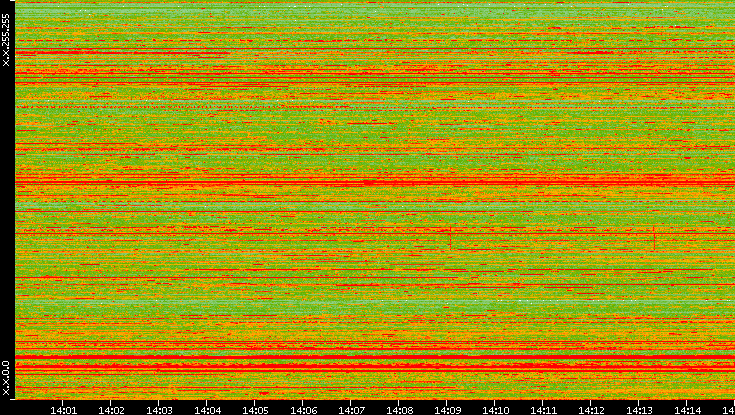Click the 14:14 time axis label

click(x=688, y=410)
